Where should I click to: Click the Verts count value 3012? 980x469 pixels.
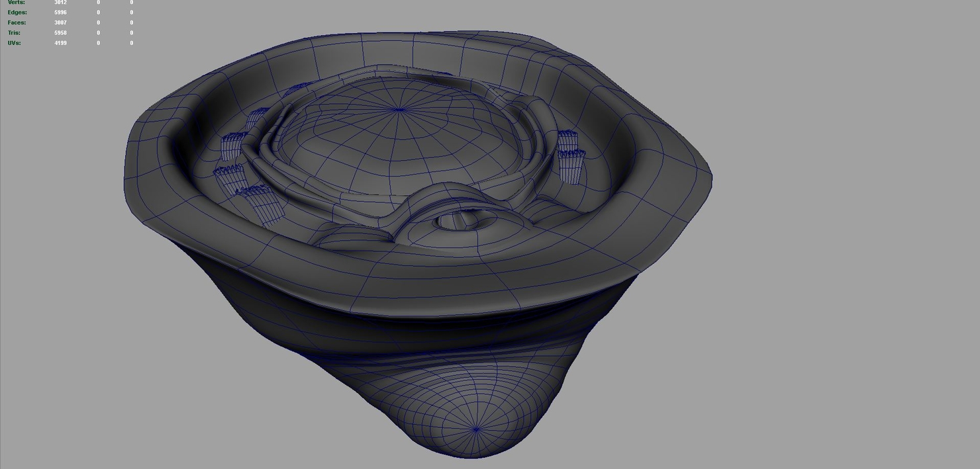pyautogui.click(x=60, y=3)
